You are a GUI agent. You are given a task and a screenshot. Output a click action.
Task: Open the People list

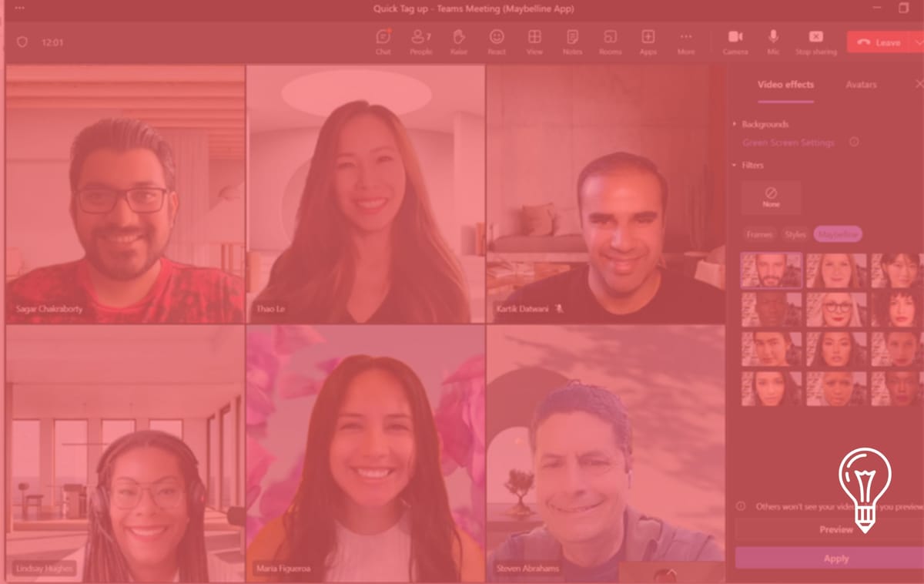coord(418,42)
